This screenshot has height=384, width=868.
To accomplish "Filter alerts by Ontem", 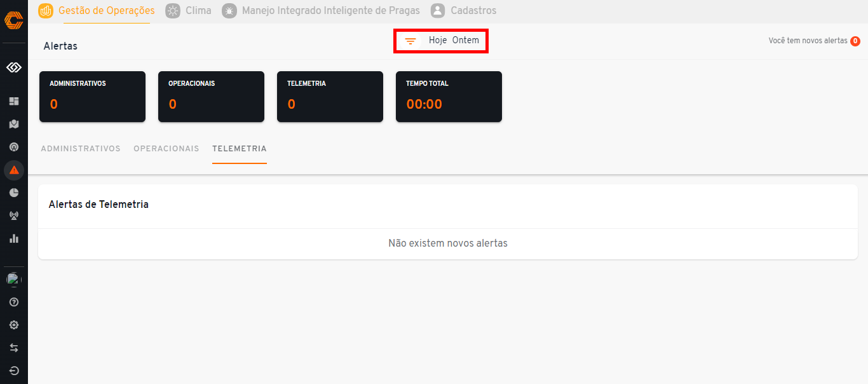I will tap(466, 40).
